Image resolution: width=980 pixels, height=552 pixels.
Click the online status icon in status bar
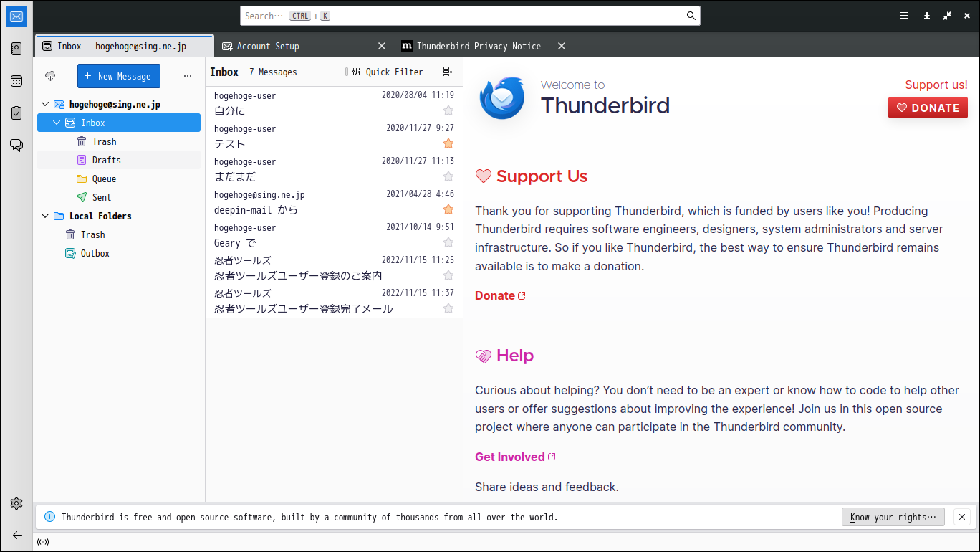pyautogui.click(x=43, y=542)
